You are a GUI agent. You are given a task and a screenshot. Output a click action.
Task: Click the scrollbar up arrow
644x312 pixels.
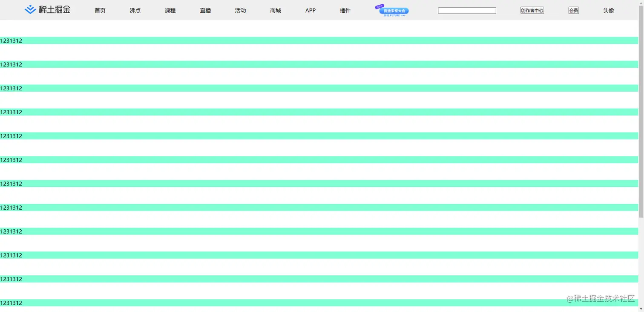coord(641,3)
